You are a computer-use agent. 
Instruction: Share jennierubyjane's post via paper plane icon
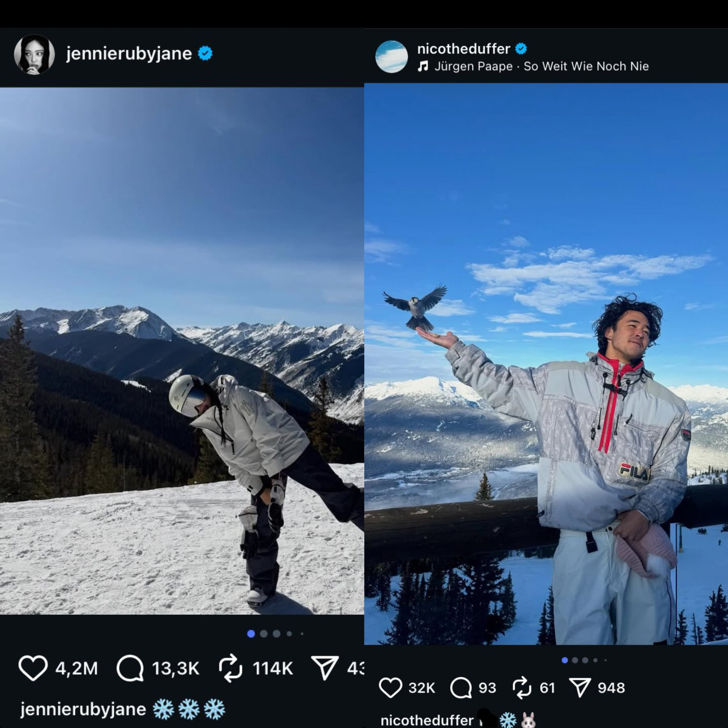tap(325, 668)
